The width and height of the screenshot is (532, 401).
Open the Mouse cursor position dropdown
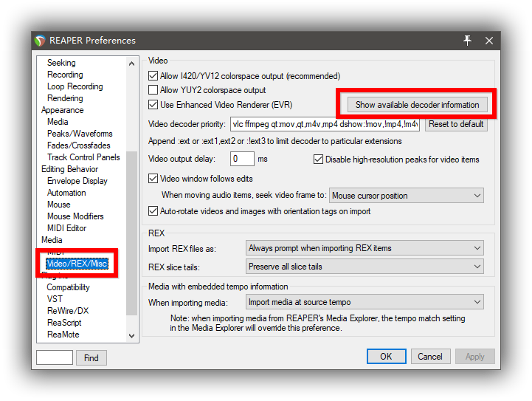pyautogui.click(x=407, y=196)
